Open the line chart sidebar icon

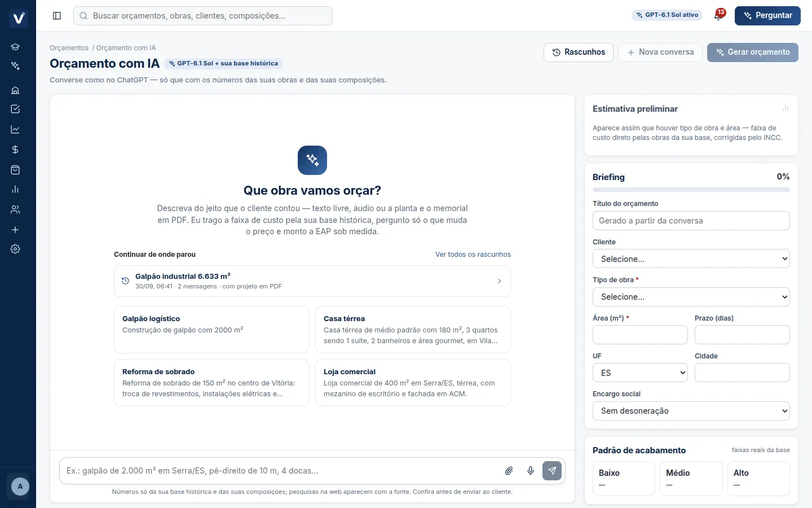click(x=15, y=129)
